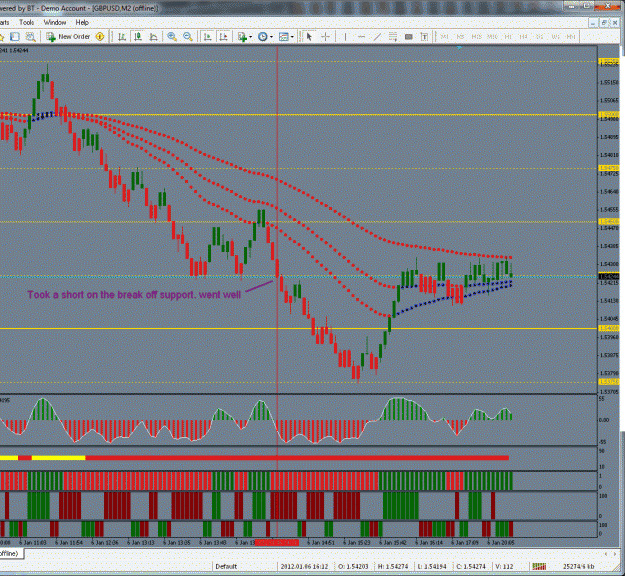Click '2012.01.06 16:12' in the status bar

304,566
